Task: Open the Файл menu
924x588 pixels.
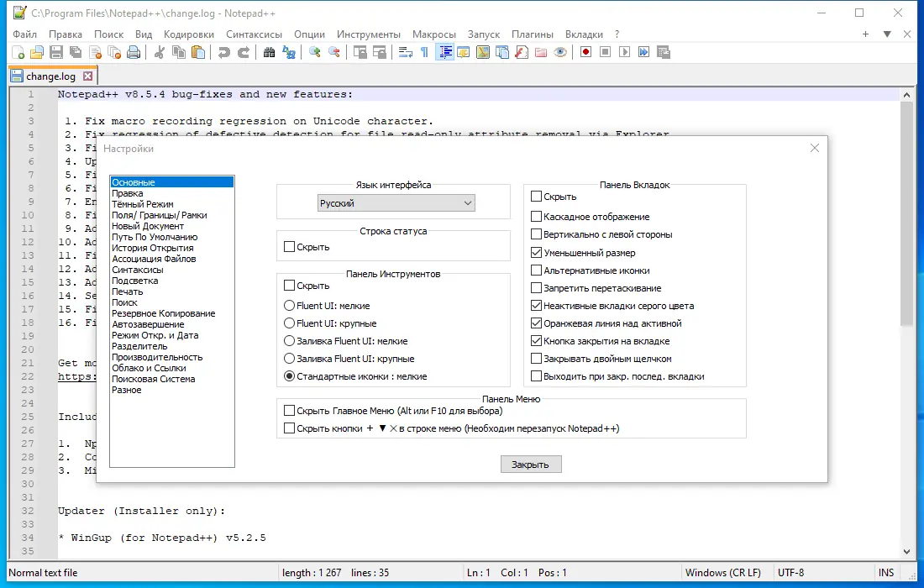Action: pos(24,34)
